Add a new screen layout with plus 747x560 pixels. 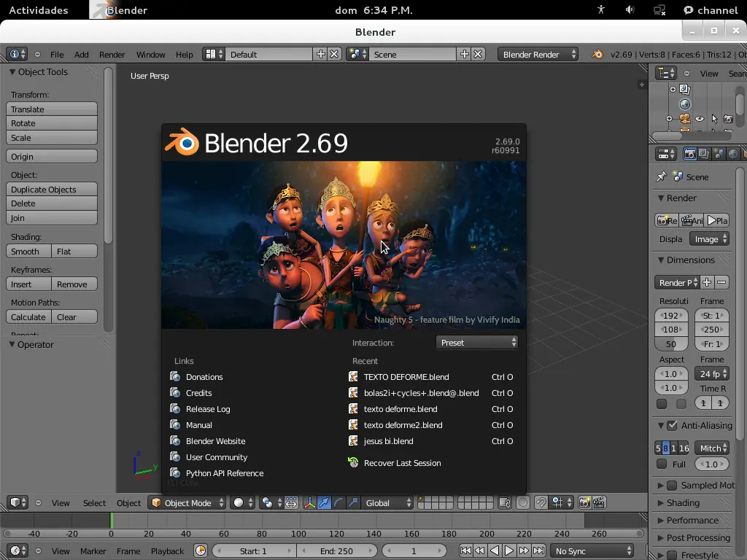(x=321, y=54)
